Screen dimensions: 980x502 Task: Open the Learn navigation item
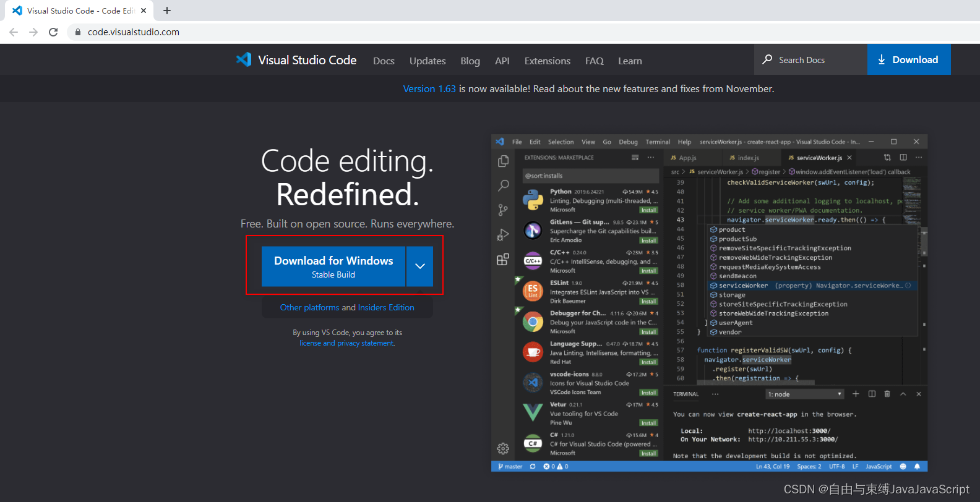coord(630,61)
